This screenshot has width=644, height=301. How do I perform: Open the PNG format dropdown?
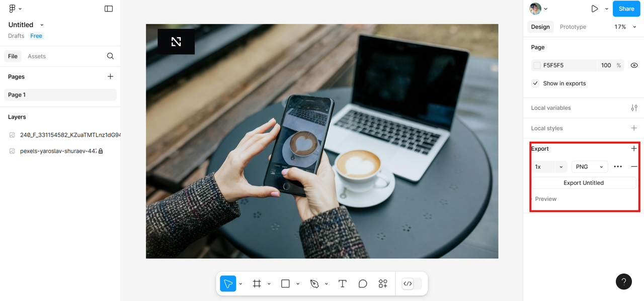pyautogui.click(x=590, y=167)
